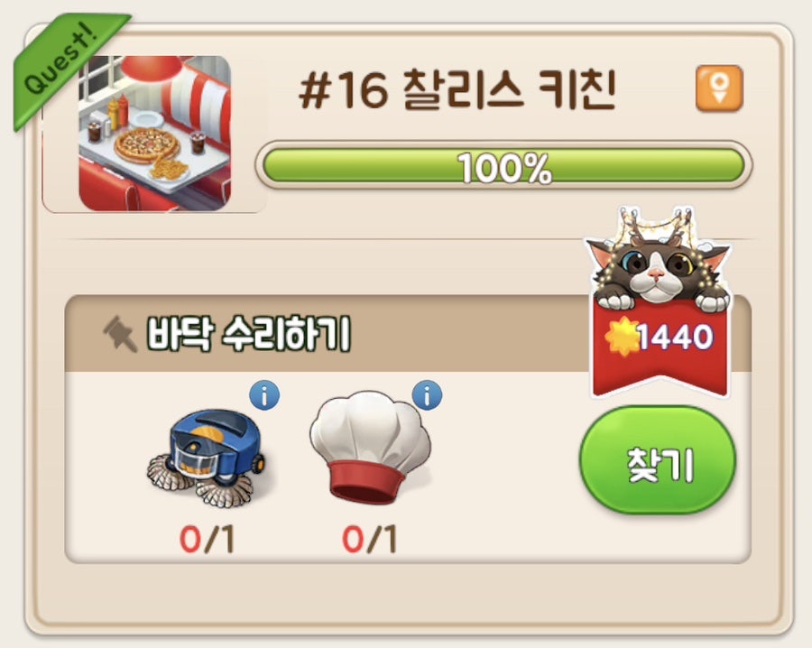The height and width of the screenshot is (648, 812).
Task: Tap the red ribbon tail of banner
Action: 660,383
